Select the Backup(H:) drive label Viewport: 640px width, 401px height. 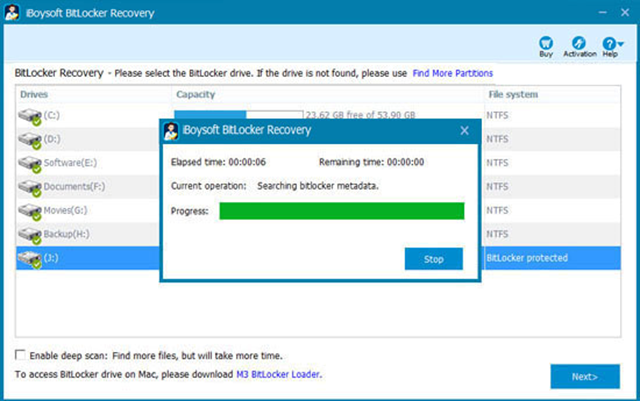pyautogui.click(x=67, y=234)
